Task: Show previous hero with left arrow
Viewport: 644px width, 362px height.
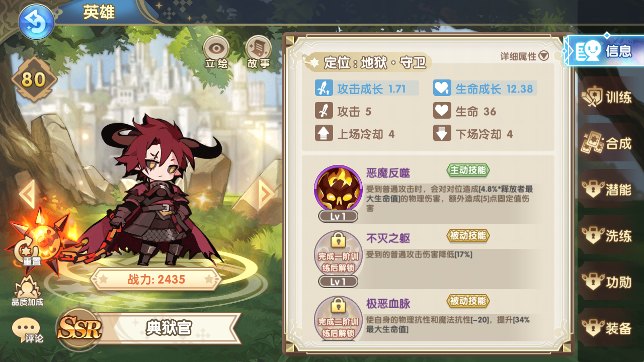Action: coord(27,194)
